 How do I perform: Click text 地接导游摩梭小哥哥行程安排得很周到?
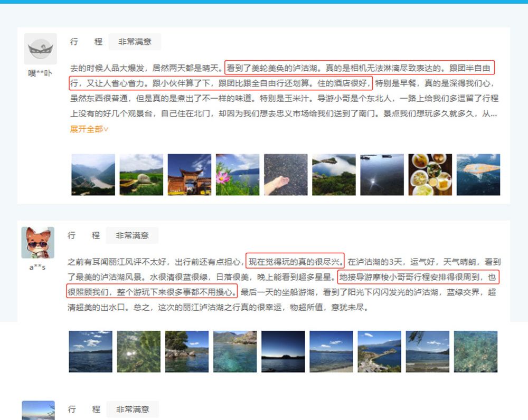[410, 277]
